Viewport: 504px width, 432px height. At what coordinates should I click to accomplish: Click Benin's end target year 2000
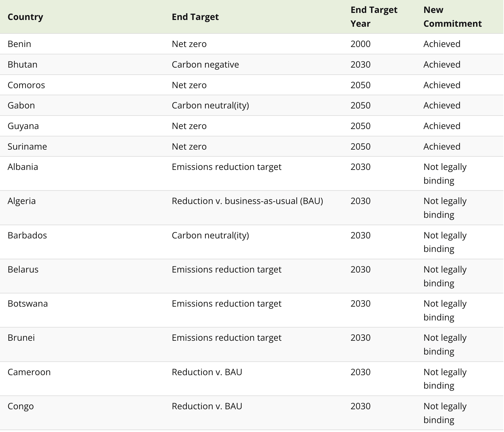click(x=360, y=44)
